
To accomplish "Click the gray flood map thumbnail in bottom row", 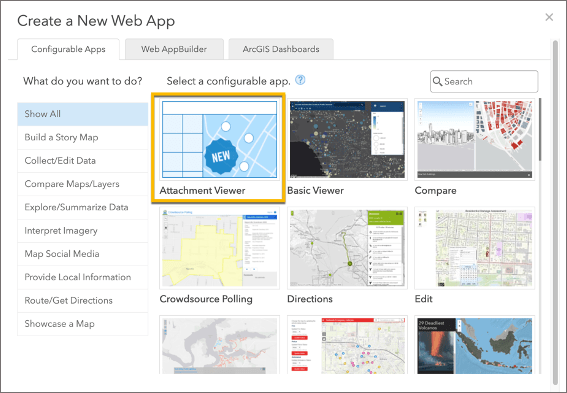I will (219, 345).
